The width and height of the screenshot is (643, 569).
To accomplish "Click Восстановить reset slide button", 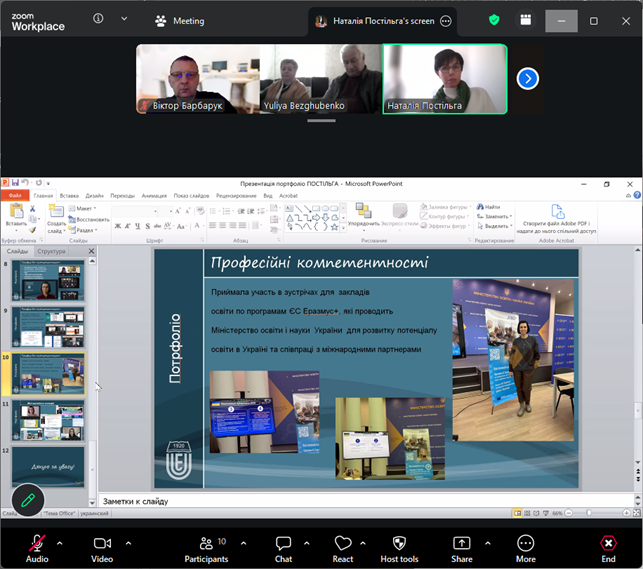I will tap(89, 219).
